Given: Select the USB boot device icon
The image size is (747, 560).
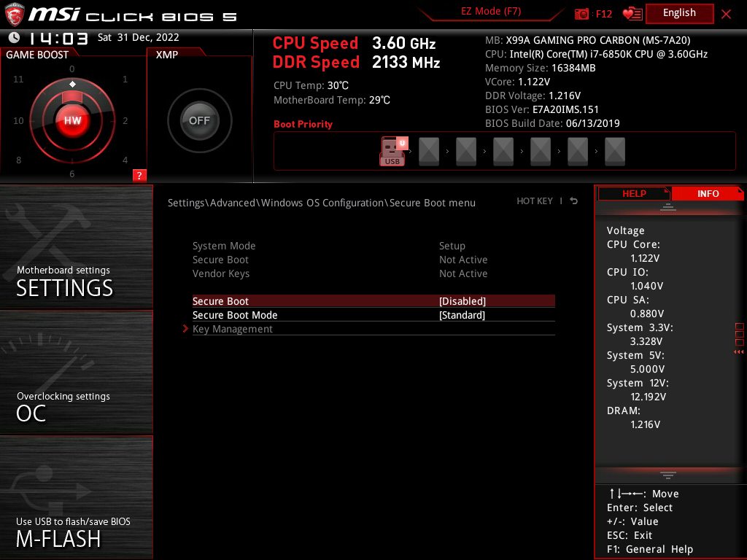Looking at the screenshot, I should (x=392, y=152).
